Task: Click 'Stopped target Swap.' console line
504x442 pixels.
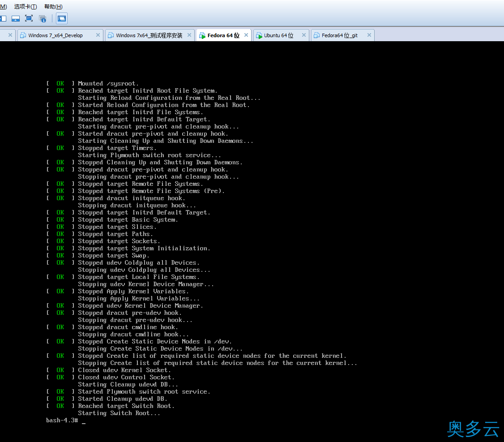Action: [113, 255]
